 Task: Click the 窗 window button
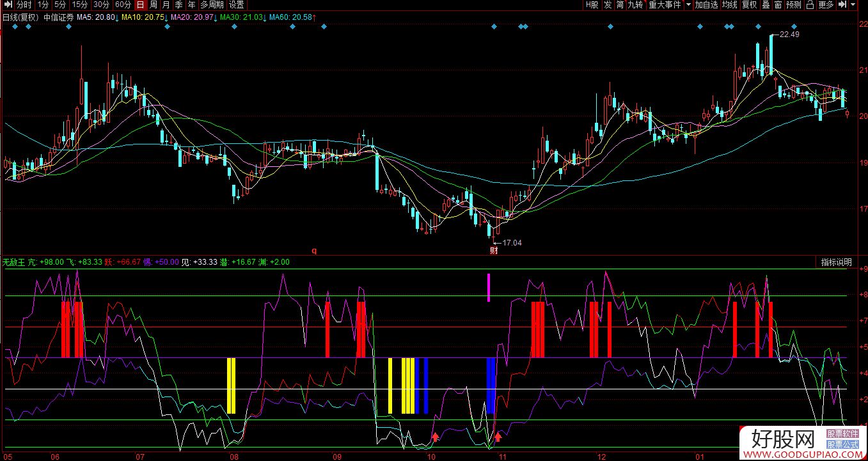tap(778, 5)
